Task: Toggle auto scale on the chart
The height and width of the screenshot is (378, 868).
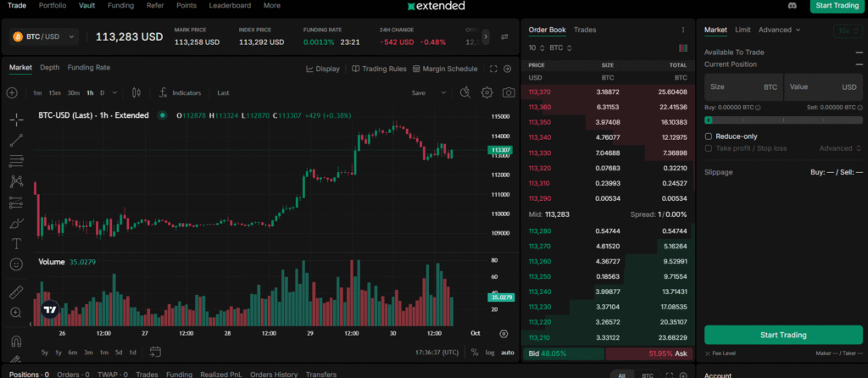Action: coord(507,353)
